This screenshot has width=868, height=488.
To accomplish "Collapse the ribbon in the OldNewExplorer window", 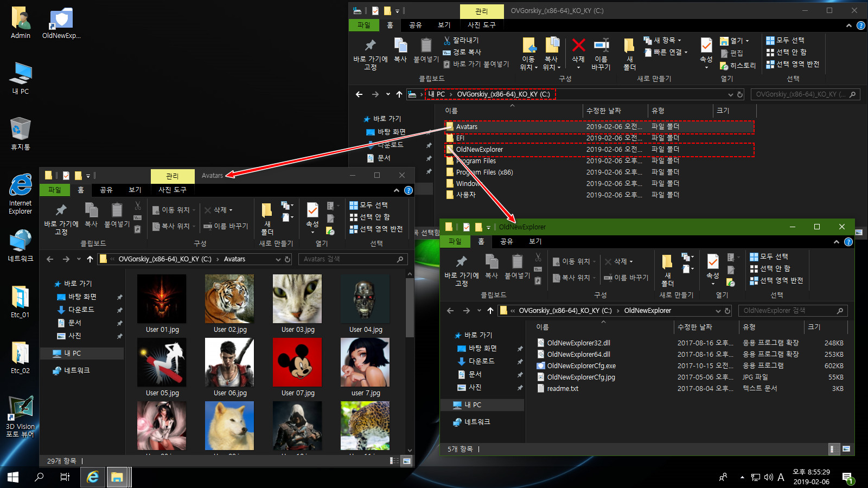I will click(x=837, y=242).
